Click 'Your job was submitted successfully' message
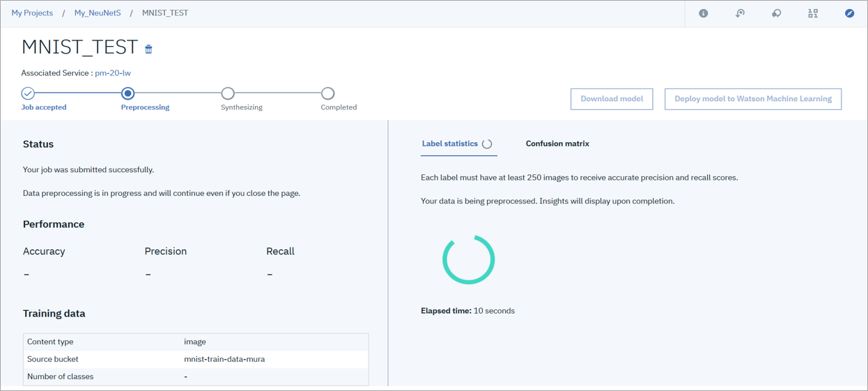868x391 pixels. point(88,170)
